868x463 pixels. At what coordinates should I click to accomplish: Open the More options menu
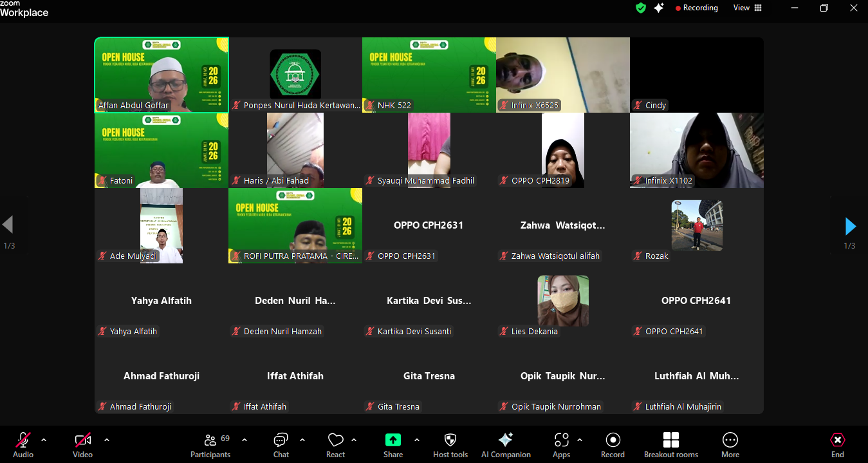(730, 445)
